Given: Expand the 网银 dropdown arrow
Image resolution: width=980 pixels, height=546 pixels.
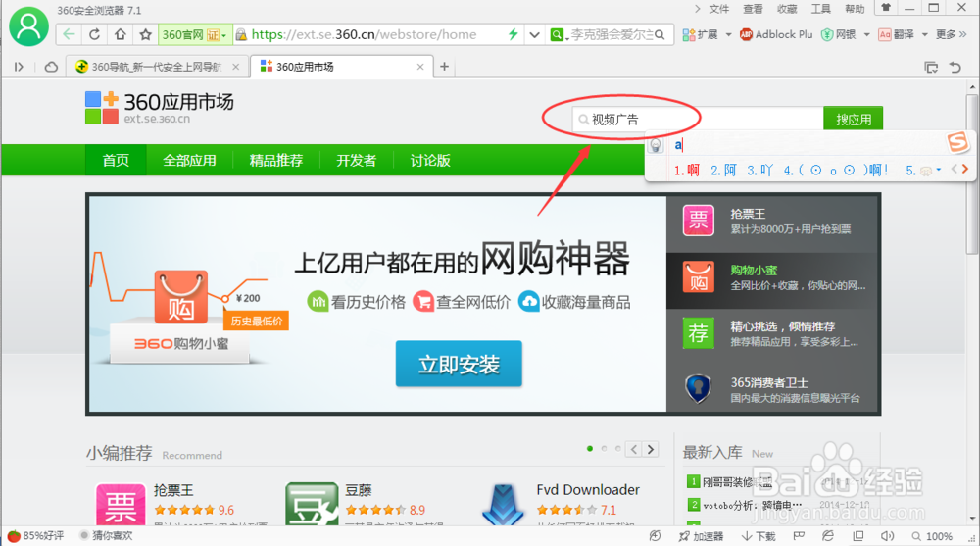Looking at the screenshot, I should coord(867,35).
